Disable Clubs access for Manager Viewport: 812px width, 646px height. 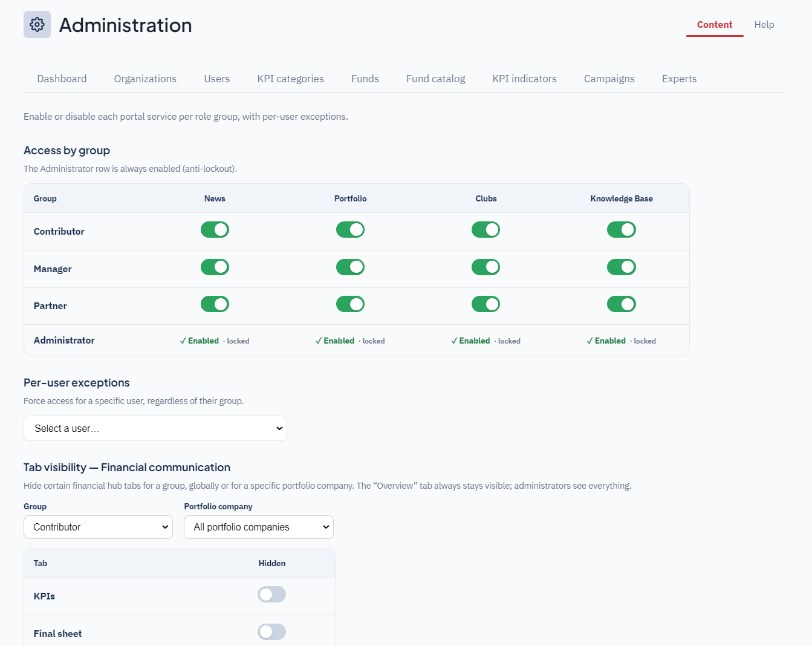pyautogui.click(x=486, y=267)
